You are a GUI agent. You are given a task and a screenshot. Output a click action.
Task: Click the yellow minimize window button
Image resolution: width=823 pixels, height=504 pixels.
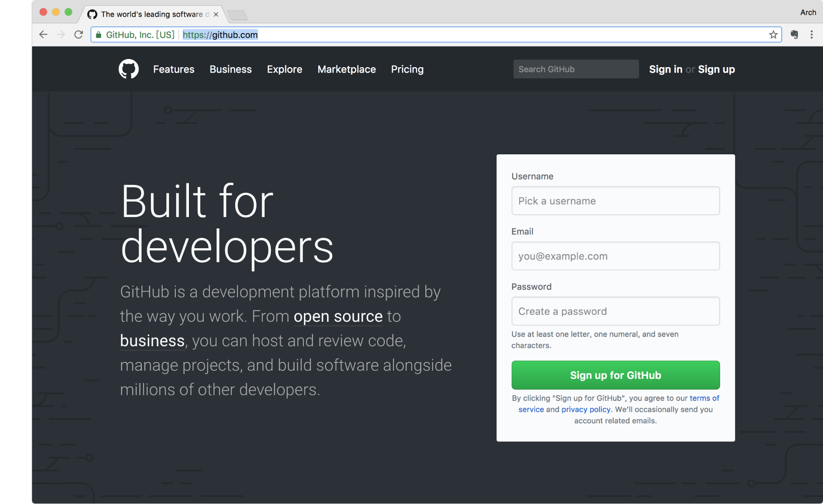pyautogui.click(x=56, y=12)
